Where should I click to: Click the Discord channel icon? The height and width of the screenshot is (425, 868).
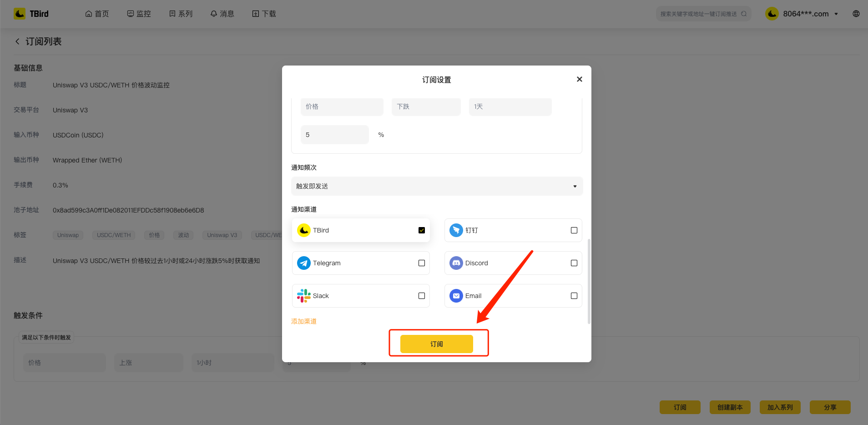[456, 263]
